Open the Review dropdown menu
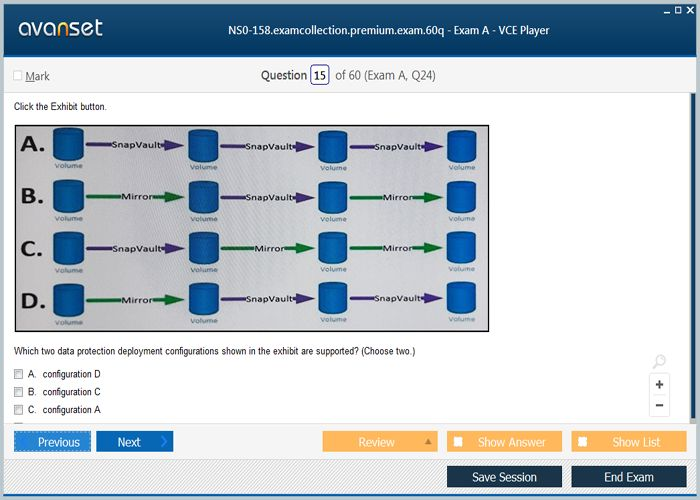The height and width of the screenshot is (500, 700). pos(380,442)
